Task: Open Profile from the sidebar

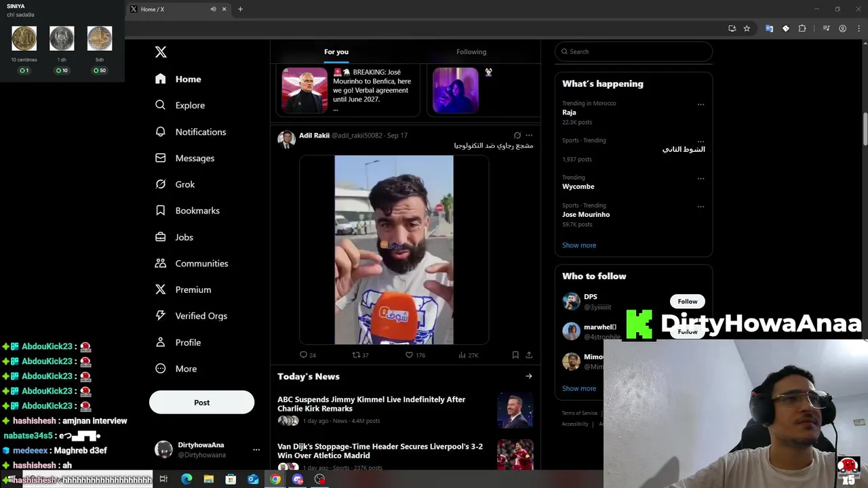Action: coord(178,342)
